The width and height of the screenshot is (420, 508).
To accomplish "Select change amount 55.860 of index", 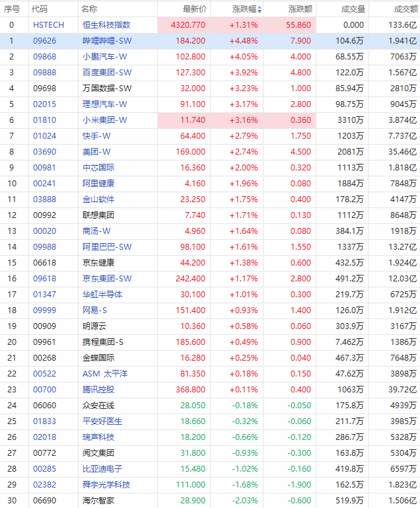I will 298,25.
